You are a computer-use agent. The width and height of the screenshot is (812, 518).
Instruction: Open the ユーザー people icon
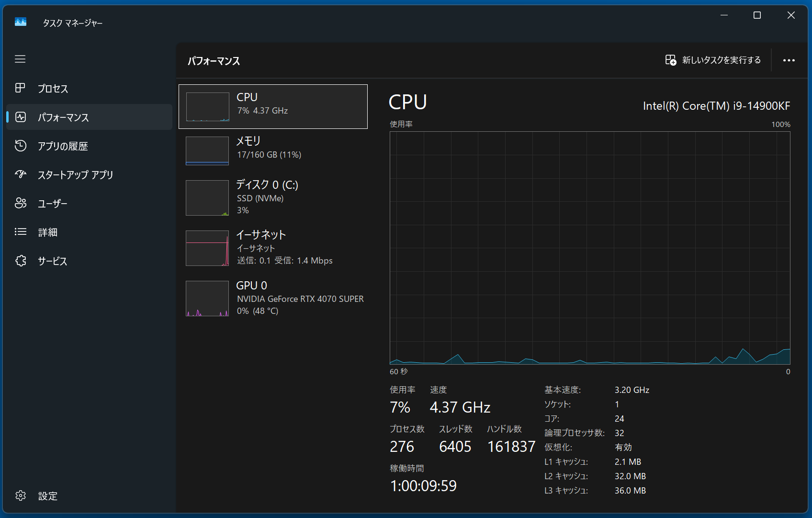click(21, 203)
